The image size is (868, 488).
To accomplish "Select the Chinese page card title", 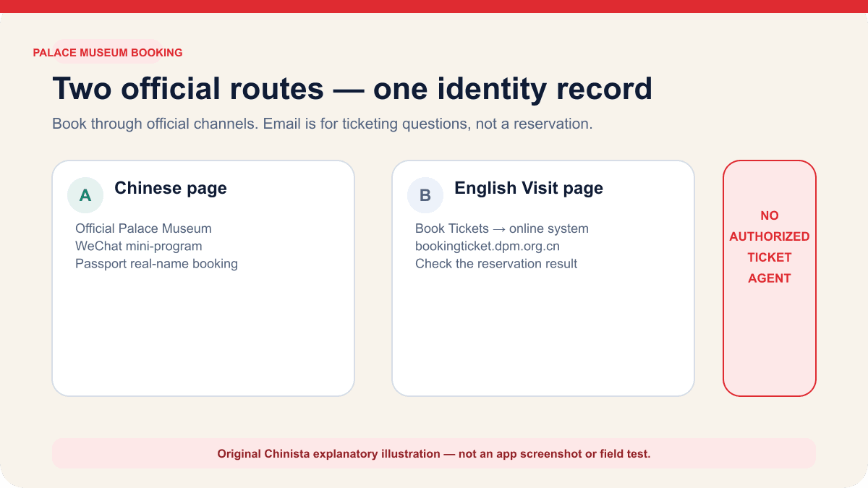I will point(171,188).
